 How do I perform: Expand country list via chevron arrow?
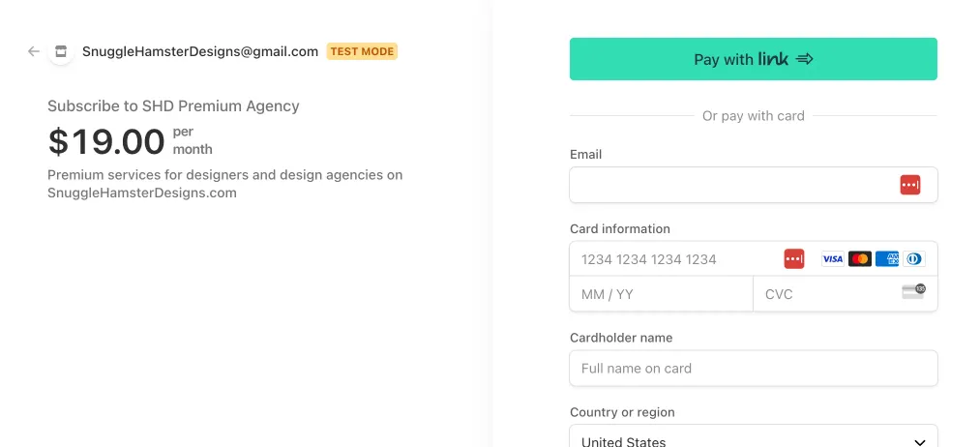point(919,442)
